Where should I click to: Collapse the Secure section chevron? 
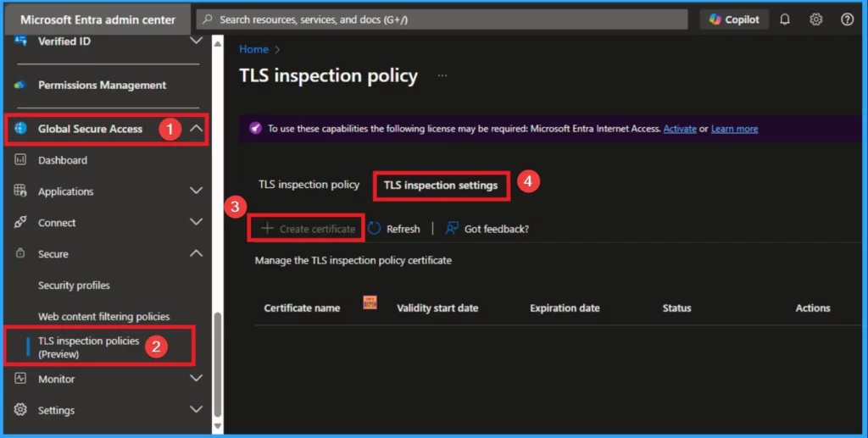(196, 253)
